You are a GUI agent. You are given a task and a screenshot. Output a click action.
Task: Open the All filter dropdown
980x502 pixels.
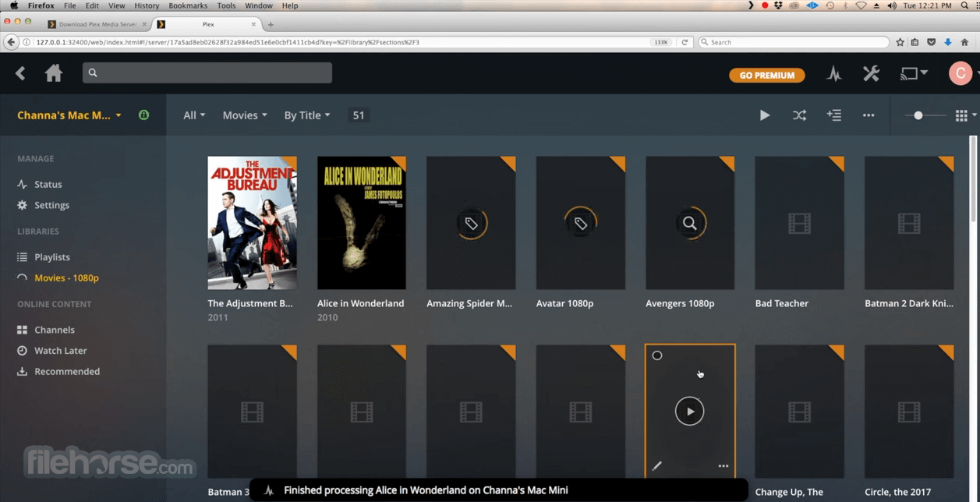(x=194, y=115)
